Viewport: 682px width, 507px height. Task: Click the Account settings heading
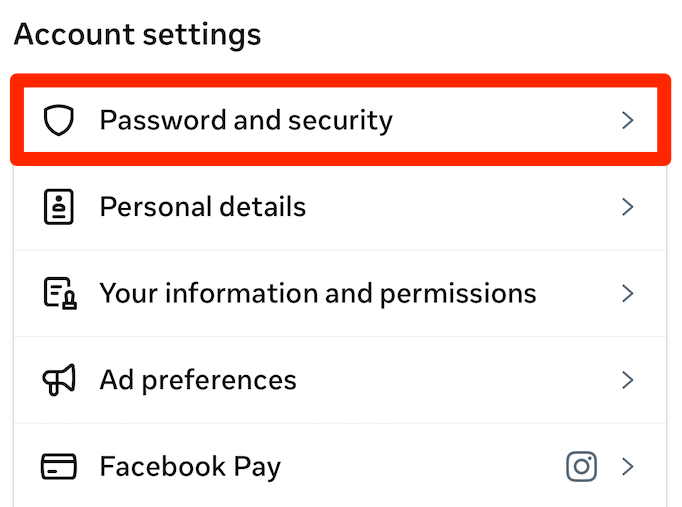pyautogui.click(x=137, y=35)
